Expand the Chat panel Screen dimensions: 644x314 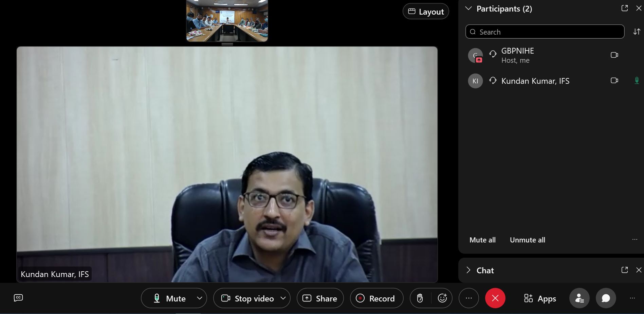coord(468,270)
